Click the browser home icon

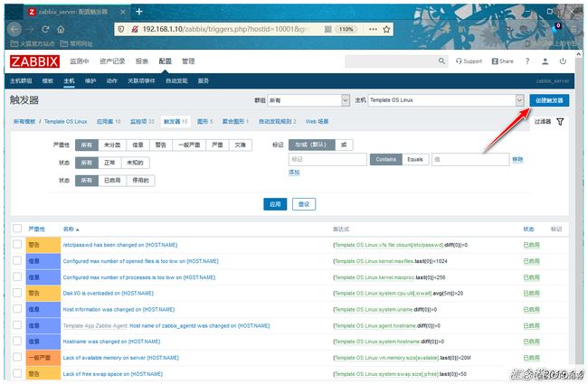coord(61,29)
